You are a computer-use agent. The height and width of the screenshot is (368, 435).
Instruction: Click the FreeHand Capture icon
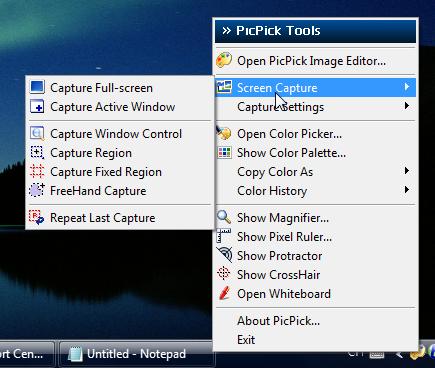[x=37, y=190]
